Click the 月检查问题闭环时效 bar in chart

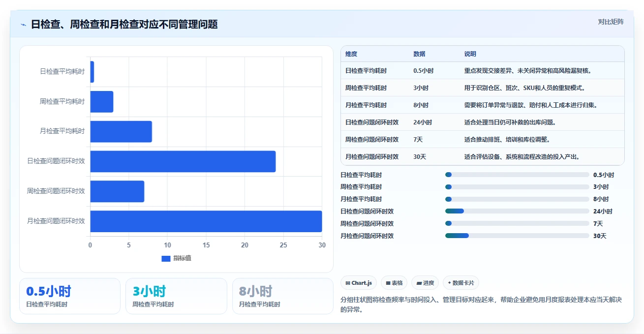[x=206, y=221]
